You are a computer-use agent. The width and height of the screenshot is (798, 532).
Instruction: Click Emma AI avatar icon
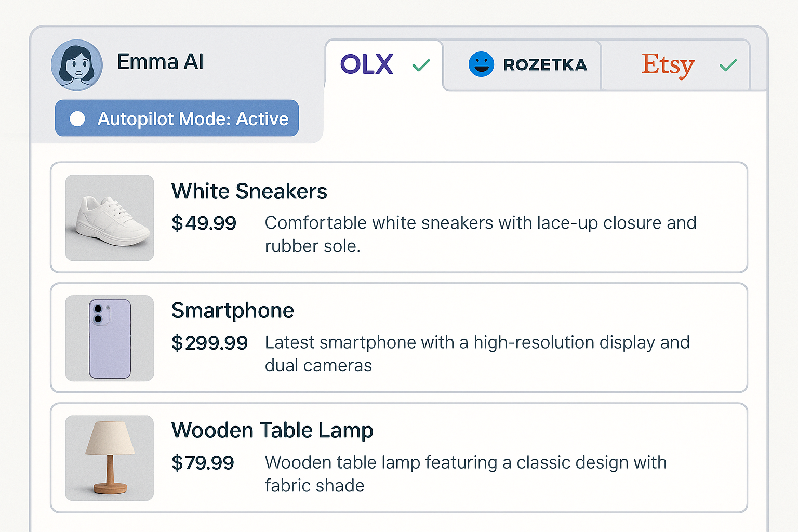coord(77,65)
